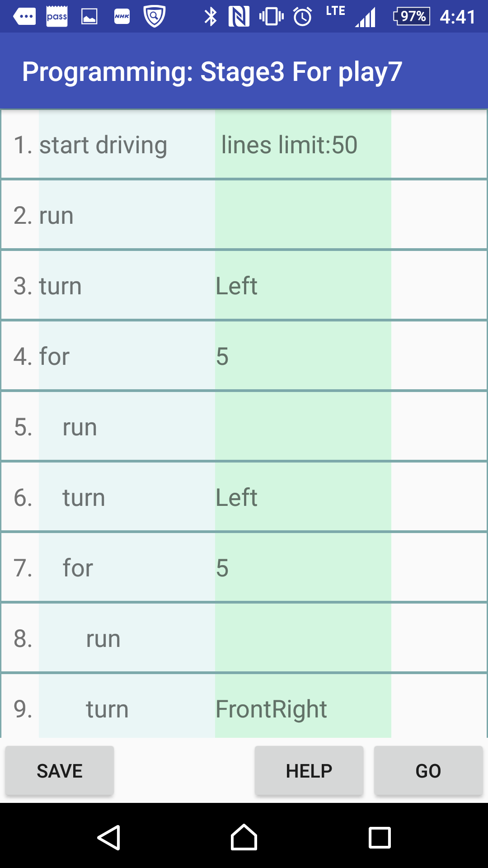
Task: Tap the shield search notification icon
Action: coord(154,17)
